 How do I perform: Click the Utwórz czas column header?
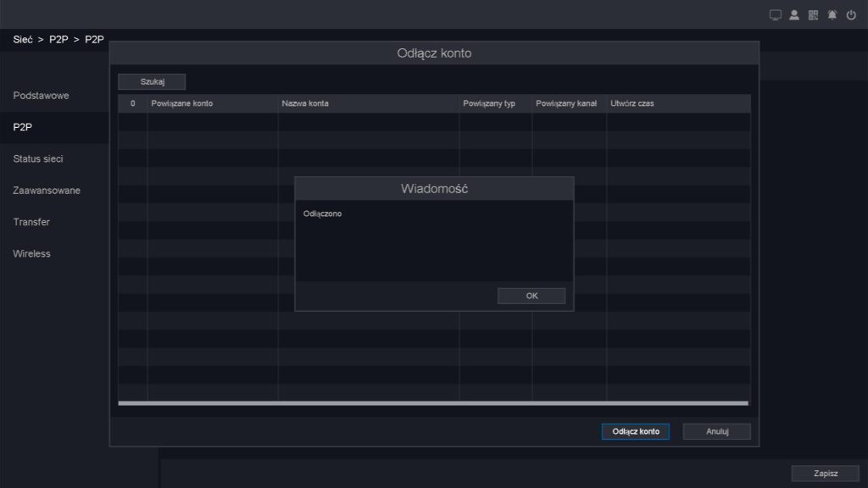tap(632, 103)
